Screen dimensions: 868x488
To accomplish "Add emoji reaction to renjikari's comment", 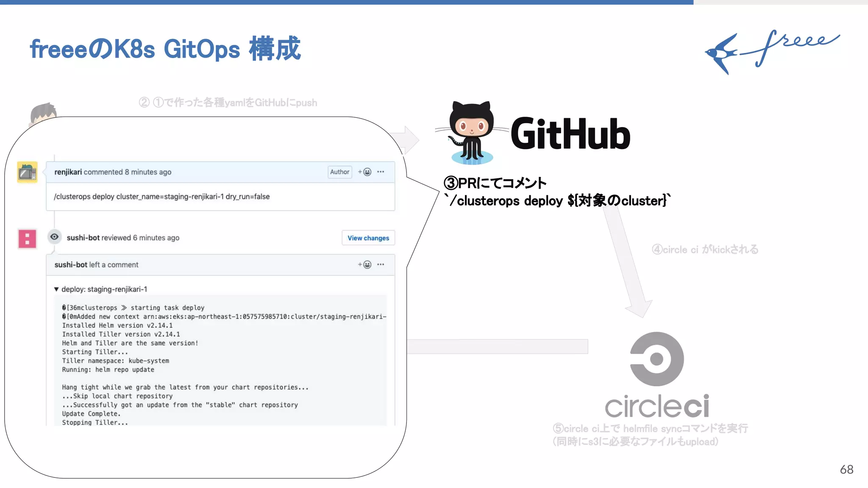I will point(364,172).
